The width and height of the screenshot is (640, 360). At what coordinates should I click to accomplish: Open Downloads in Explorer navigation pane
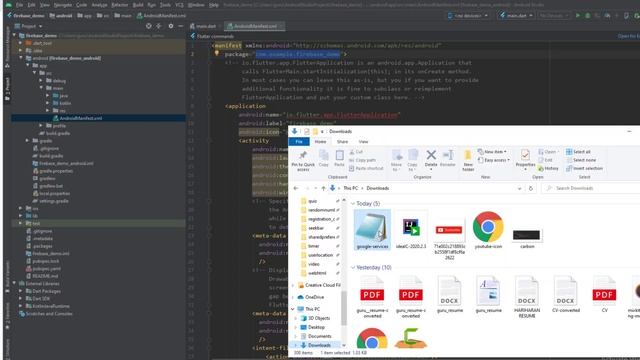(x=319, y=345)
